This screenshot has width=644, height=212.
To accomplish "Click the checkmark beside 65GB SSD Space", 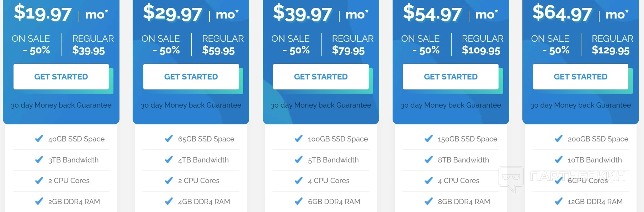I will click(169, 139).
